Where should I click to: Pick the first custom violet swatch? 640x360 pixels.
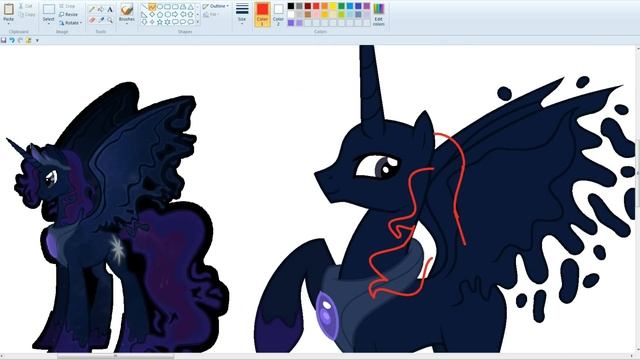[291, 23]
